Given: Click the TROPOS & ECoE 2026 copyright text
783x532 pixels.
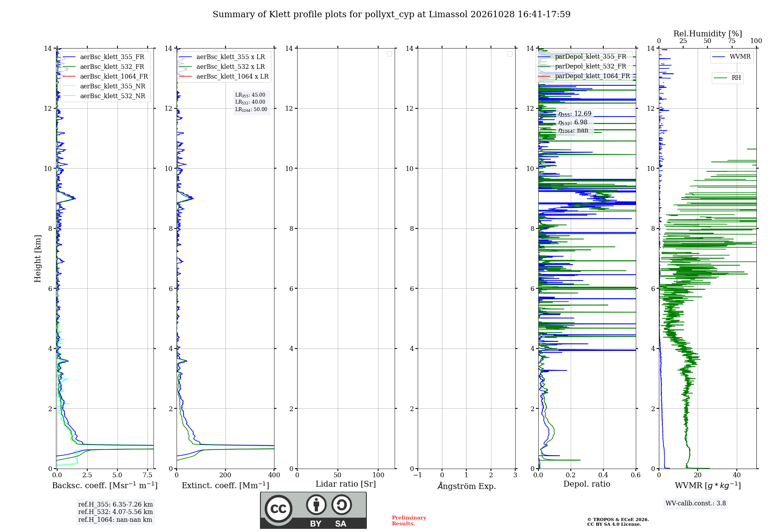Looking at the screenshot, I should coord(618,519).
